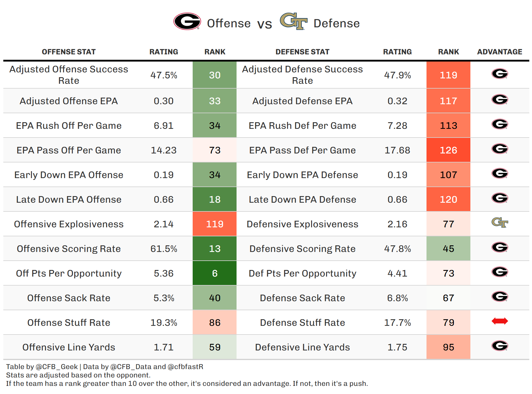
Task: Click the Georgia Tech logo in the title
Action: (293, 21)
